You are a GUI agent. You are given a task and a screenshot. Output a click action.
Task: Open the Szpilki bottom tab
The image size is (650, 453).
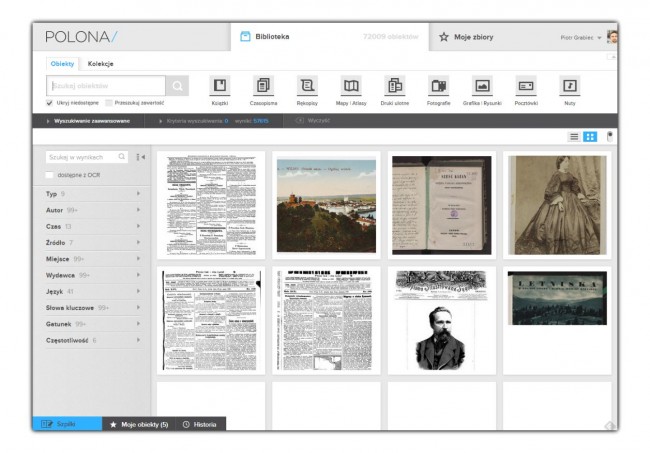coord(67,424)
